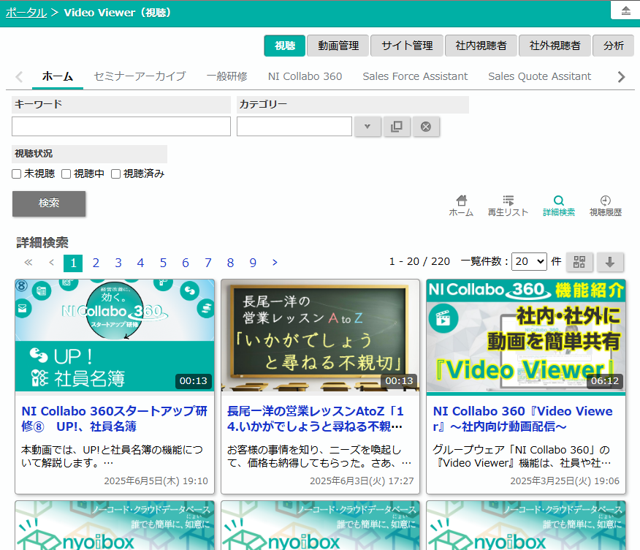
Task: Go to page 7
Action: (208, 262)
